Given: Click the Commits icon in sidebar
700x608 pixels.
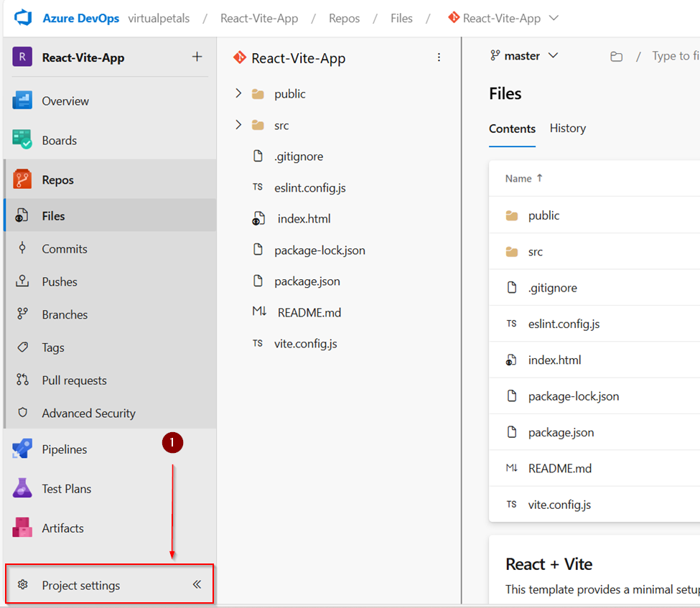Looking at the screenshot, I should (22, 248).
